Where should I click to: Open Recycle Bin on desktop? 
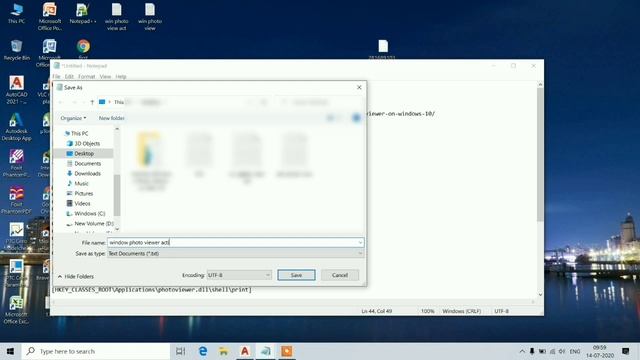click(16, 50)
